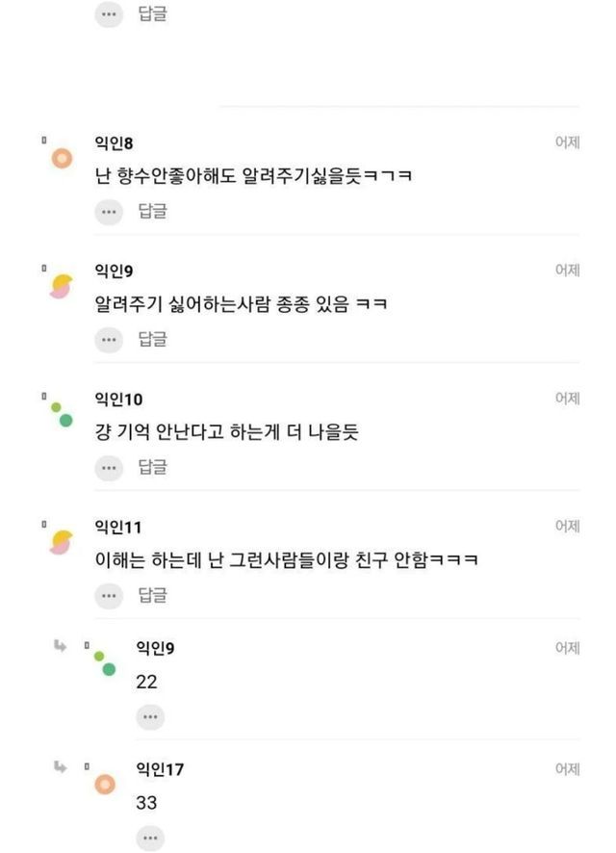Open more options for 익인8's comment

point(109,212)
